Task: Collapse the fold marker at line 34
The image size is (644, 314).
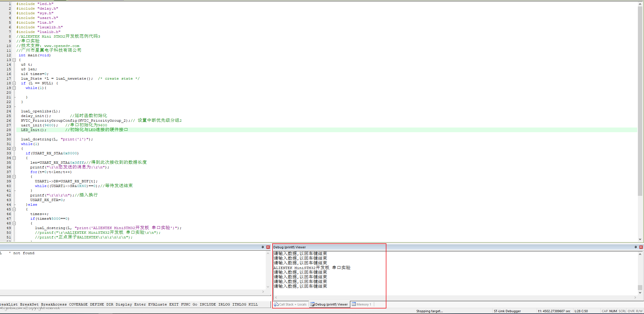Action: (x=14, y=158)
